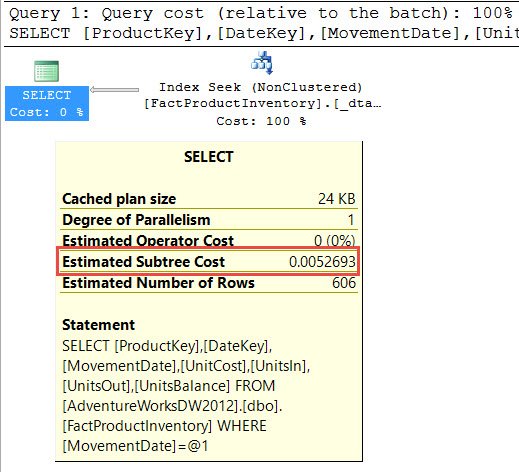Click the Query 1 cost header line
The width and height of the screenshot is (519, 472).
click(261, 13)
